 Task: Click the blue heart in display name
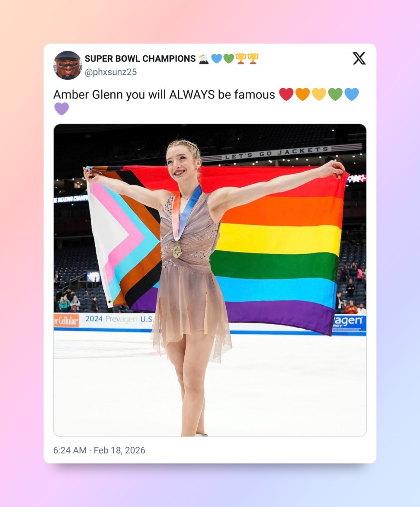point(216,59)
